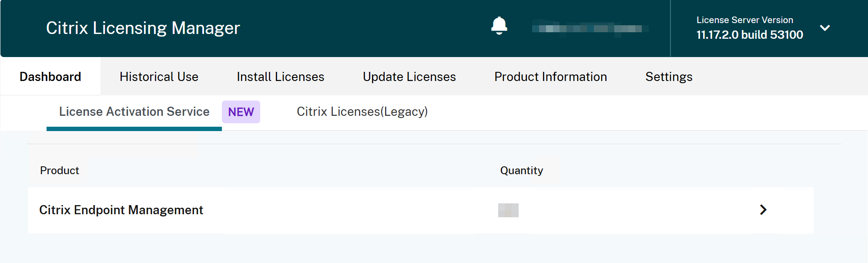The image size is (868, 263).
Task: Select the Citrix Endpoint Management product name
Action: [121, 210]
